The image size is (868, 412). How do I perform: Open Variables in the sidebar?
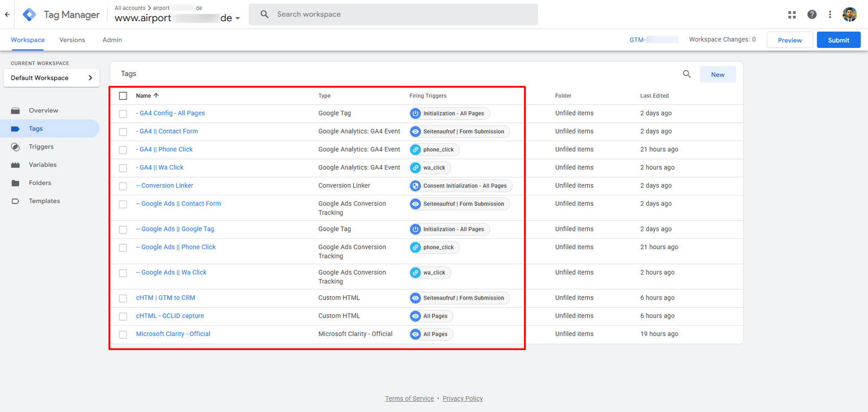(x=43, y=165)
